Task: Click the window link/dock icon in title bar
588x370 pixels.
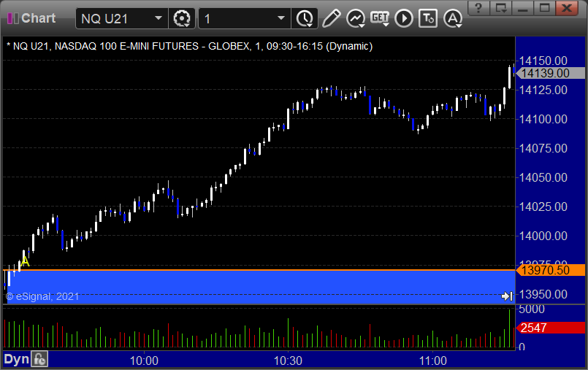Action: (x=500, y=8)
